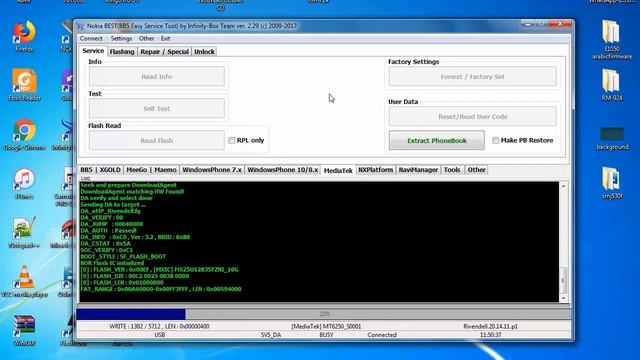
Task: Switch to the Repair / Special tab
Action: (x=164, y=52)
